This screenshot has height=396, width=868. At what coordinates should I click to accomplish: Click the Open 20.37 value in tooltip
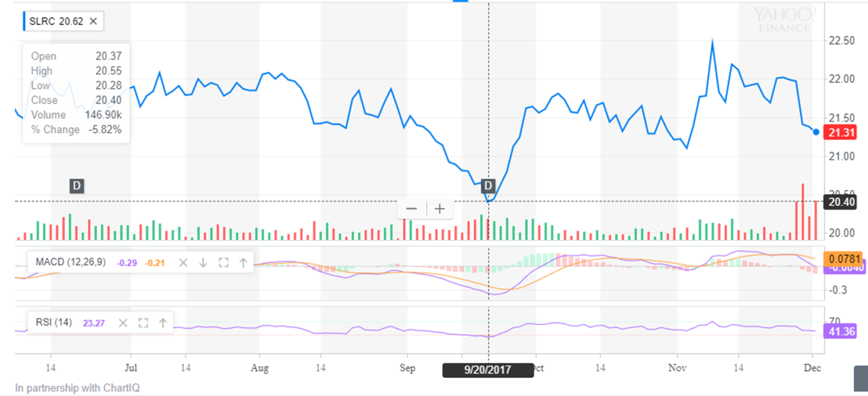pyautogui.click(x=108, y=56)
